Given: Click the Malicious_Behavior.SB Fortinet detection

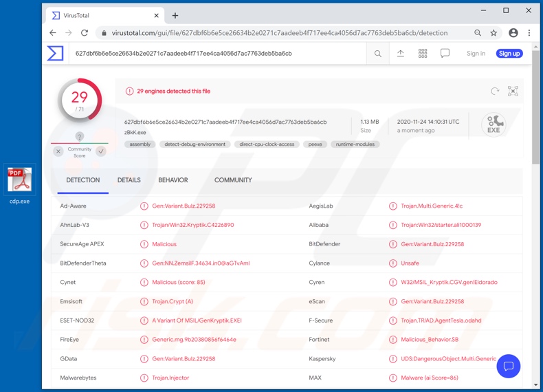Looking at the screenshot, I should 430,340.
